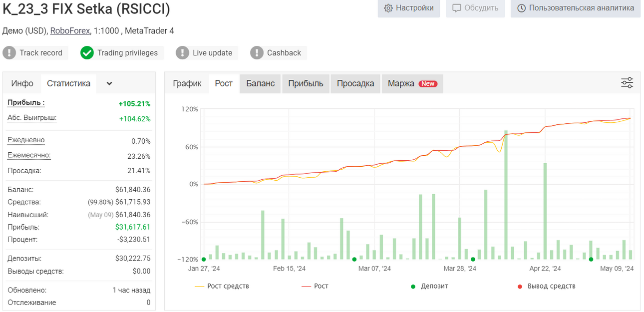Click the tallest green bar in chart
Image resolution: width=644 pixels, height=312 pixels.
coord(506,195)
